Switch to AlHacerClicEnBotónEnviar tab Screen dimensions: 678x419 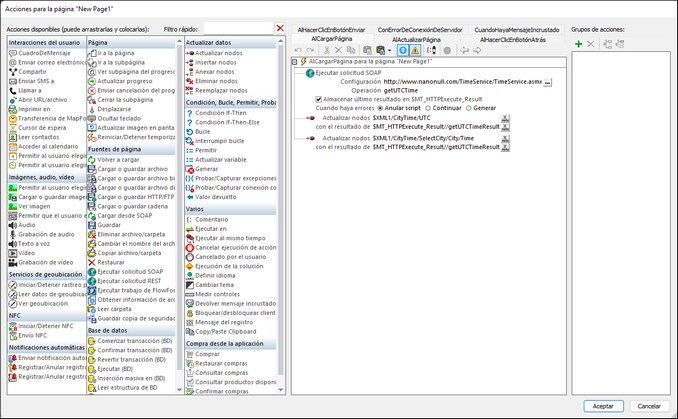pyautogui.click(x=331, y=30)
